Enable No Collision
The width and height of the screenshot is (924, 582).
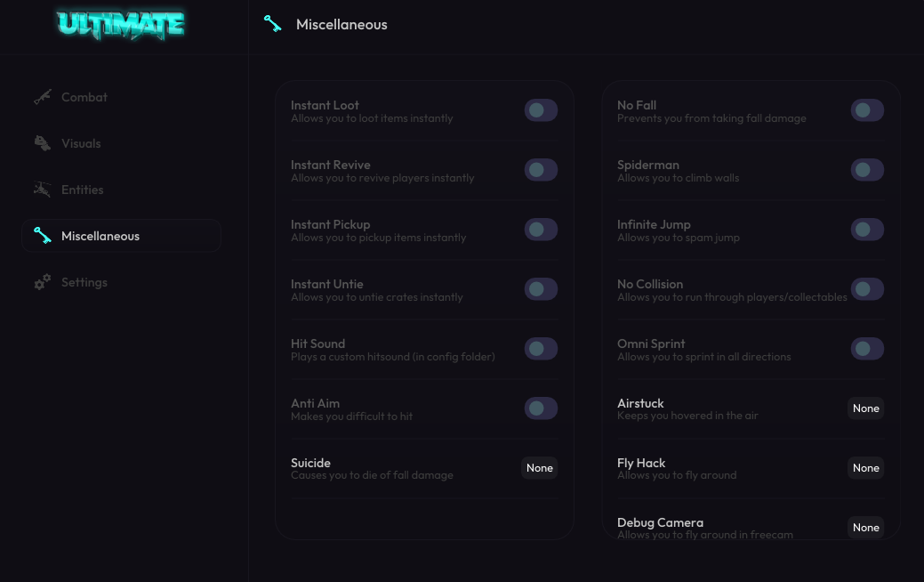pyautogui.click(x=867, y=288)
